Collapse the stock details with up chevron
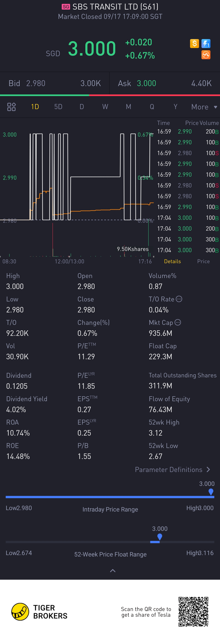Image resolution: width=220 pixels, height=644 pixels. [113, 571]
